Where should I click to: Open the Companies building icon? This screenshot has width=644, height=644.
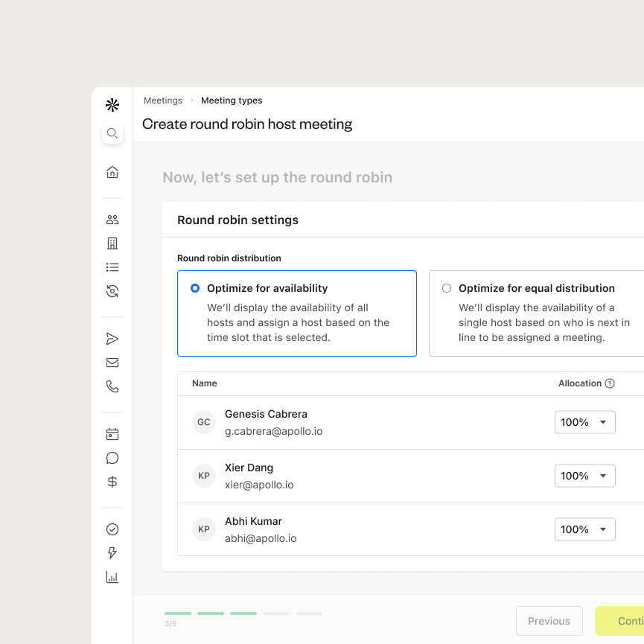tap(112, 243)
